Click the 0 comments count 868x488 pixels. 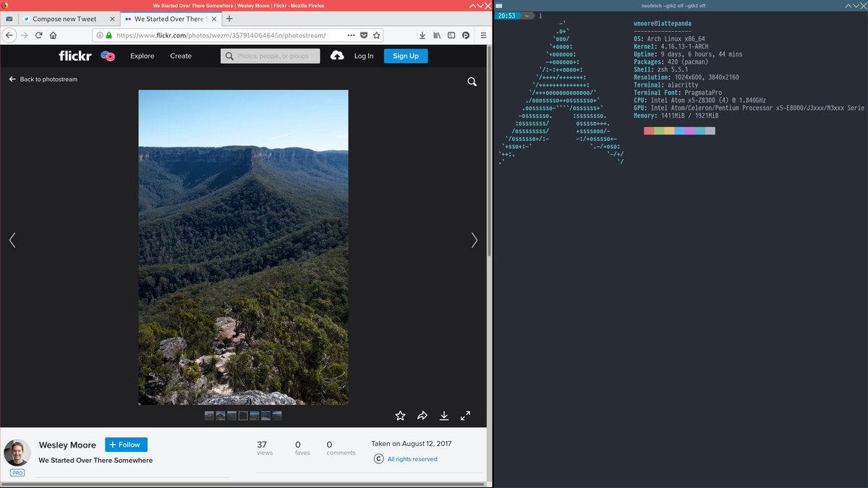click(x=341, y=448)
